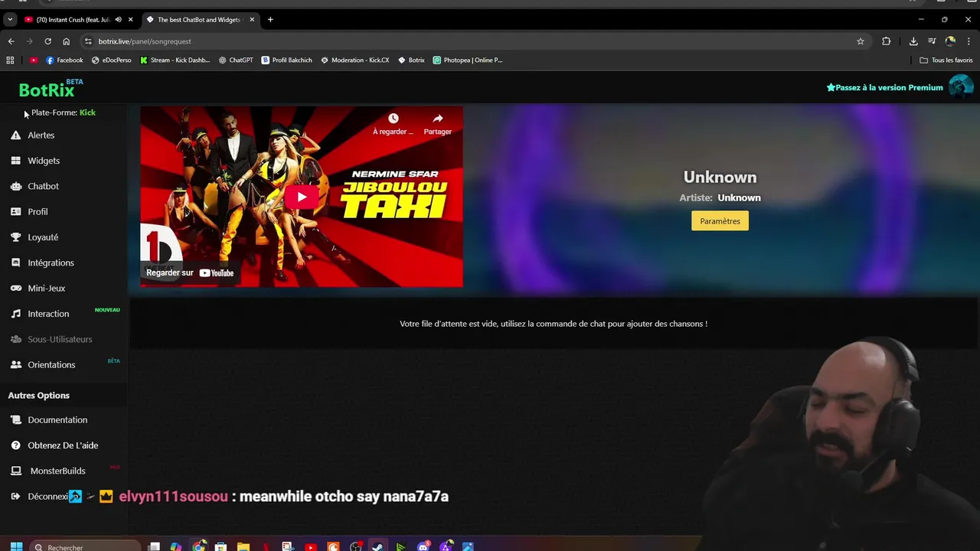Open the browser extensions menu
Image resolution: width=980 pixels, height=551 pixels.
tap(886, 41)
